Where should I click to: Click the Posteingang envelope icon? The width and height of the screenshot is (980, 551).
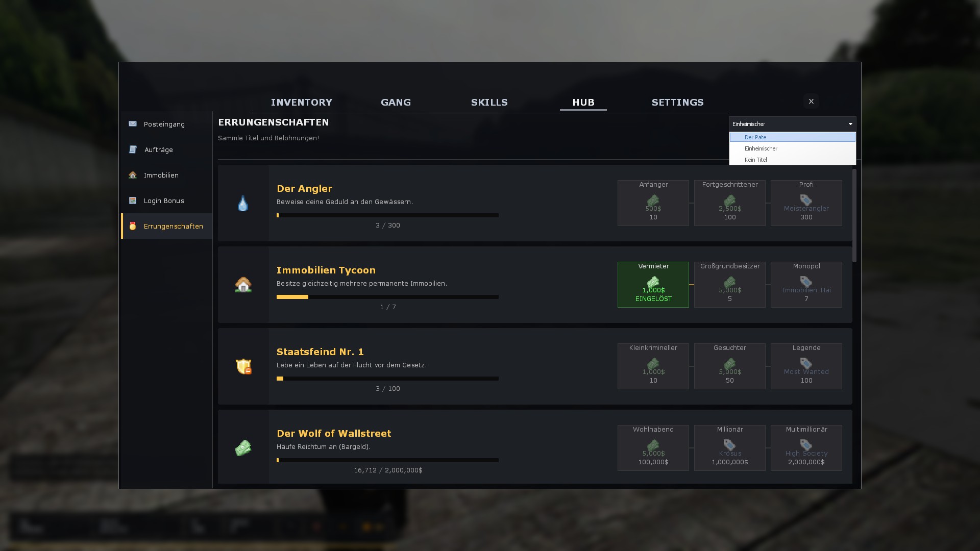(x=133, y=123)
